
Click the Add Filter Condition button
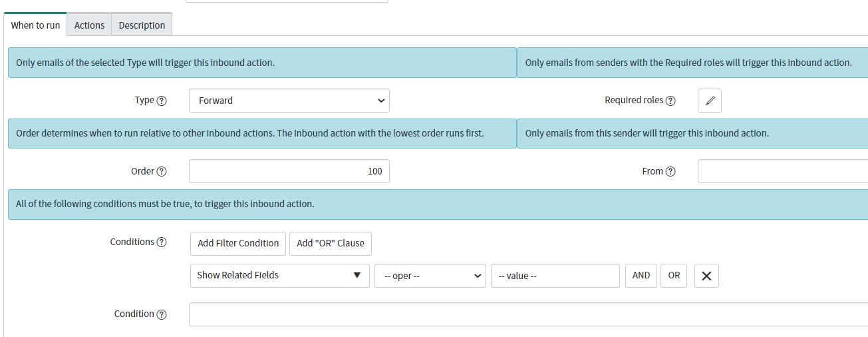[238, 243]
